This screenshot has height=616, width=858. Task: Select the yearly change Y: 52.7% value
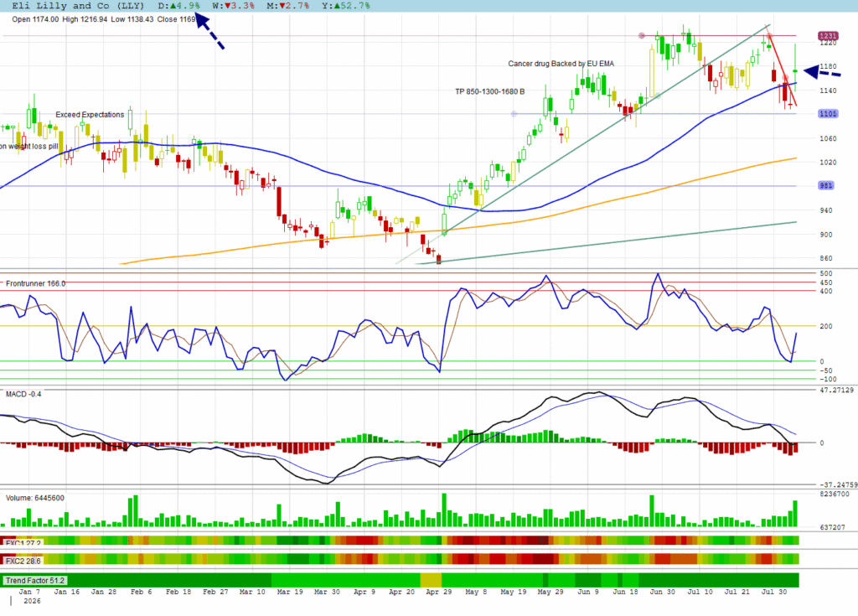346,6
